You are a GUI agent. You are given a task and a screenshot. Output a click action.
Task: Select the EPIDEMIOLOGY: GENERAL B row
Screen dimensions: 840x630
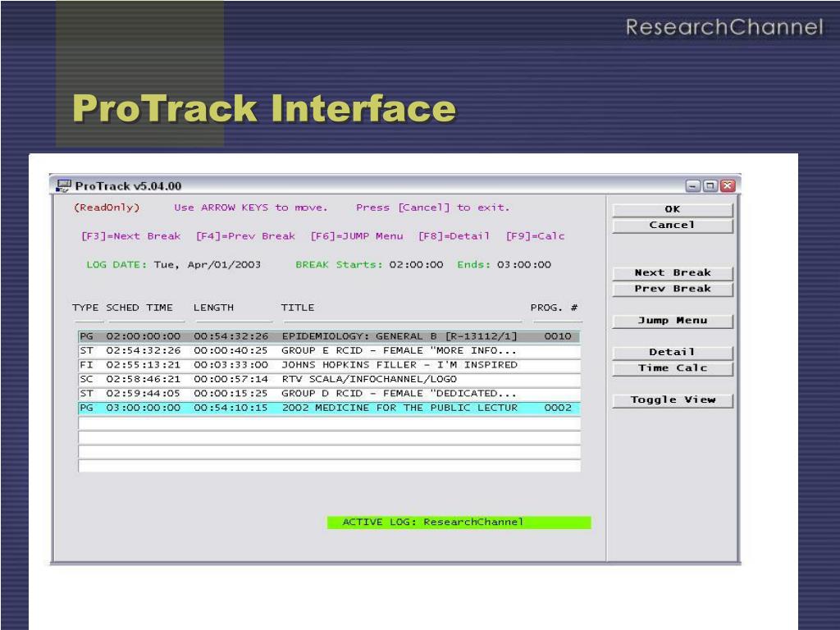(x=329, y=336)
